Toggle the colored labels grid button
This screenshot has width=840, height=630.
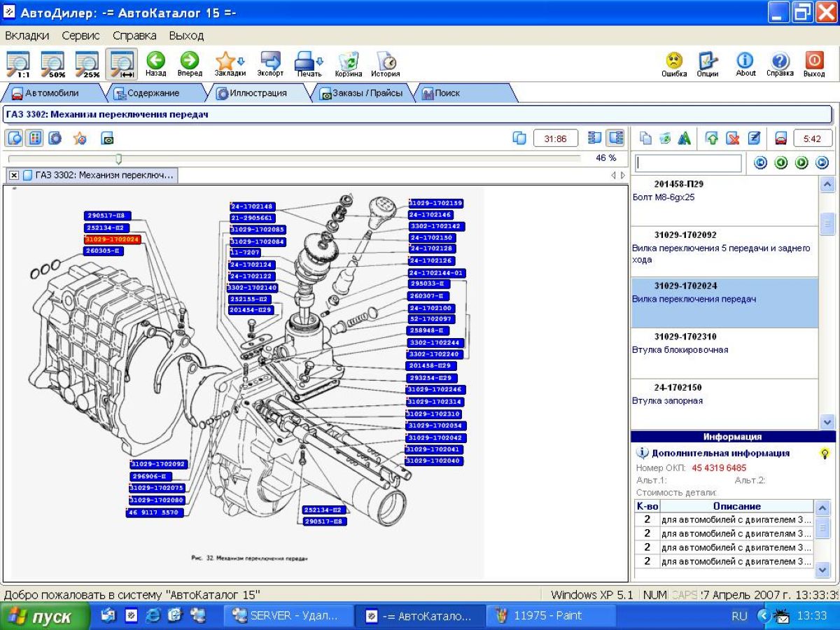tap(34, 138)
